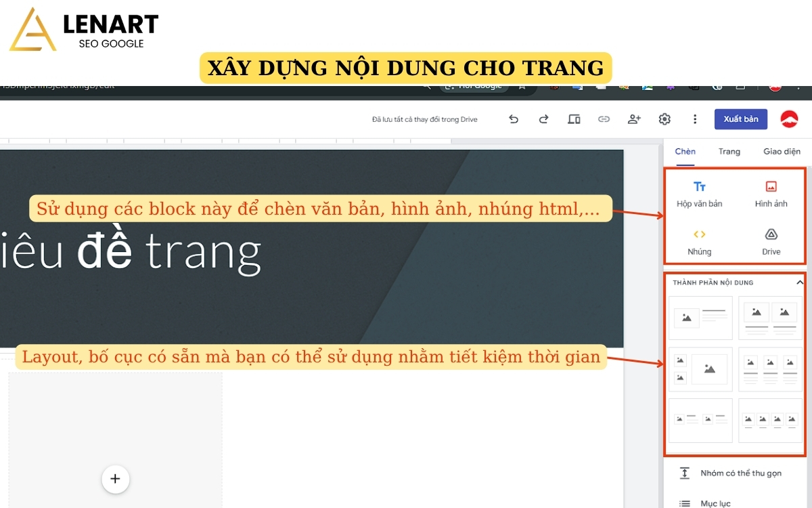The image size is (812, 508).
Task: Click the undo arrow in the toolbar
Action: click(514, 119)
